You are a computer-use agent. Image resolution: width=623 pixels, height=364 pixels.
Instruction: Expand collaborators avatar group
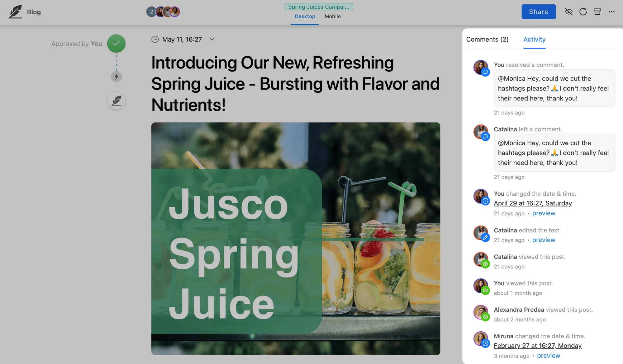click(151, 11)
